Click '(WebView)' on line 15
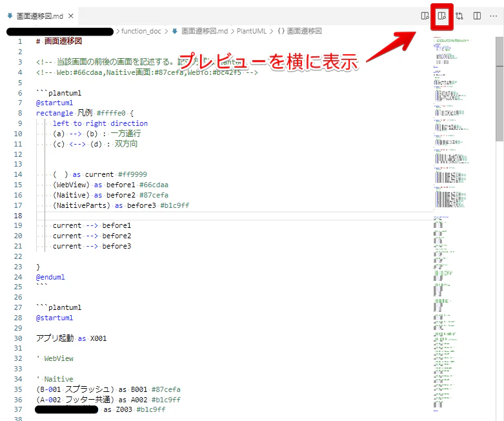 click(x=72, y=185)
